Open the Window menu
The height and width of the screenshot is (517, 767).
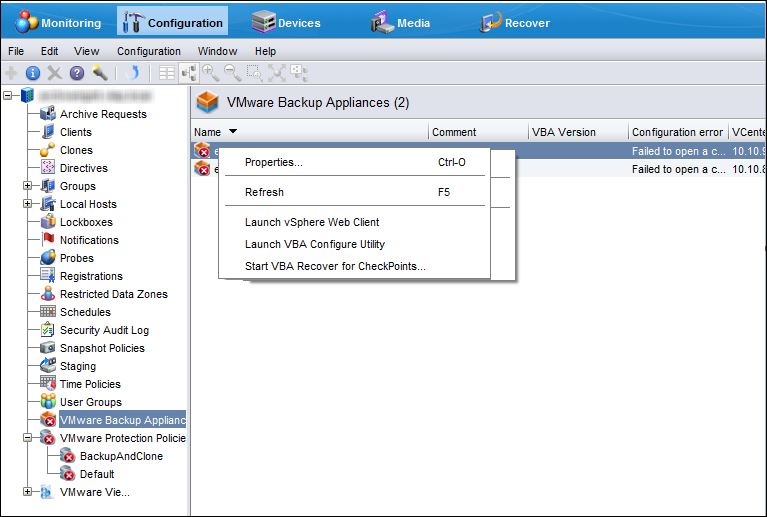pyautogui.click(x=217, y=51)
